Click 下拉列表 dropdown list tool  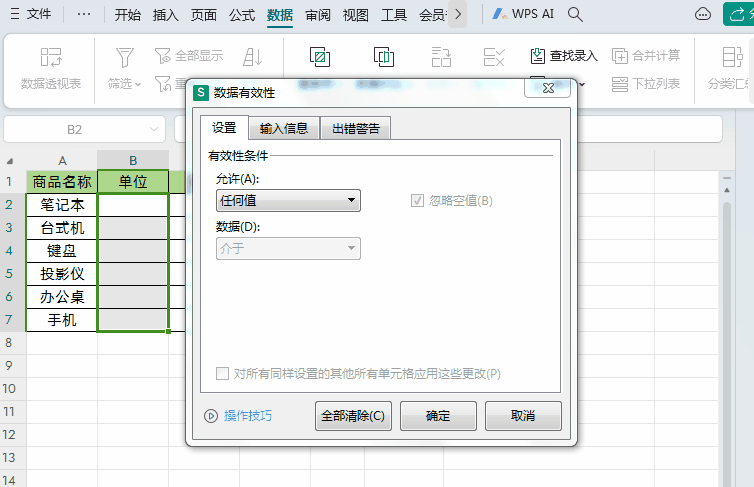pos(646,84)
